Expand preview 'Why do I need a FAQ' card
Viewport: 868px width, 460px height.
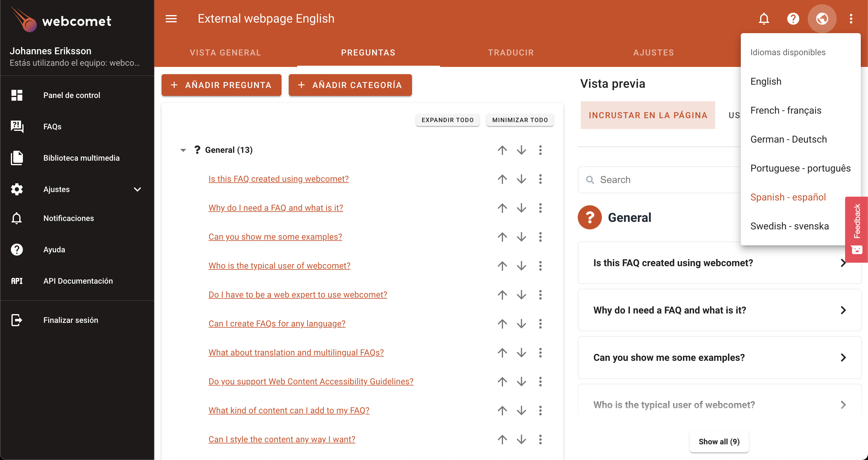tap(719, 310)
